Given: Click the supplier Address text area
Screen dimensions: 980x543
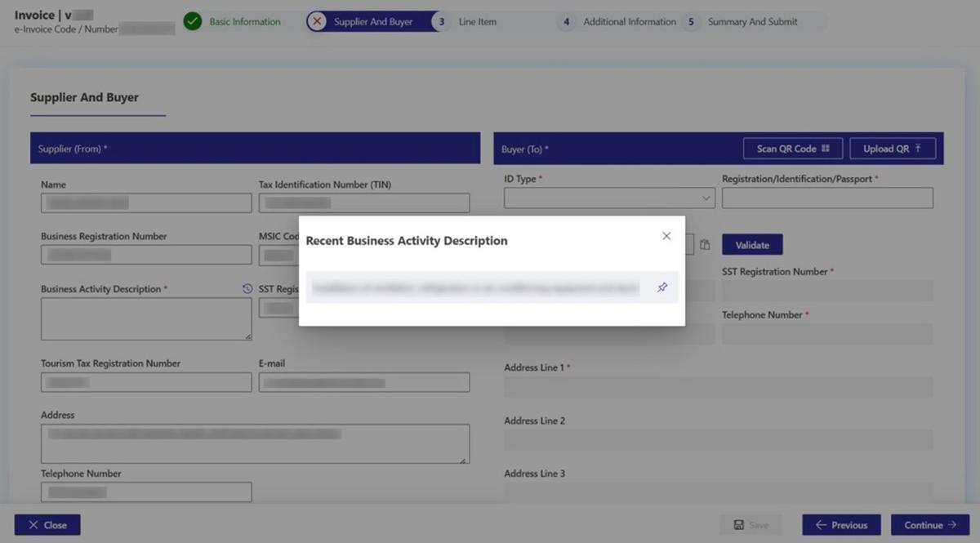Looking at the screenshot, I should pyautogui.click(x=256, y=443).
